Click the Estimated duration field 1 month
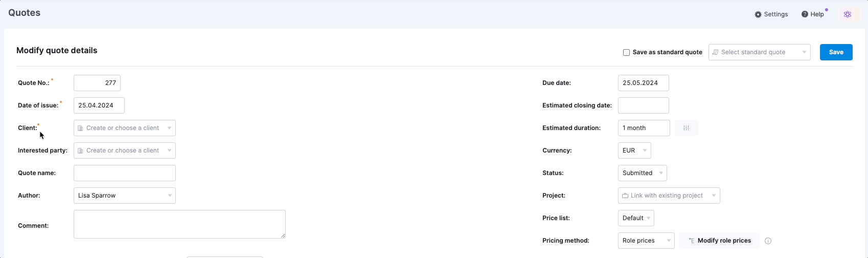Viewport: 868px width, 258px height. 644,128
